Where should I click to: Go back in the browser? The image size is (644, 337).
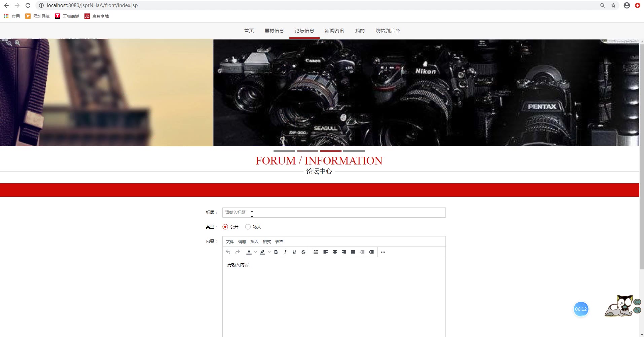coord(6,5)
